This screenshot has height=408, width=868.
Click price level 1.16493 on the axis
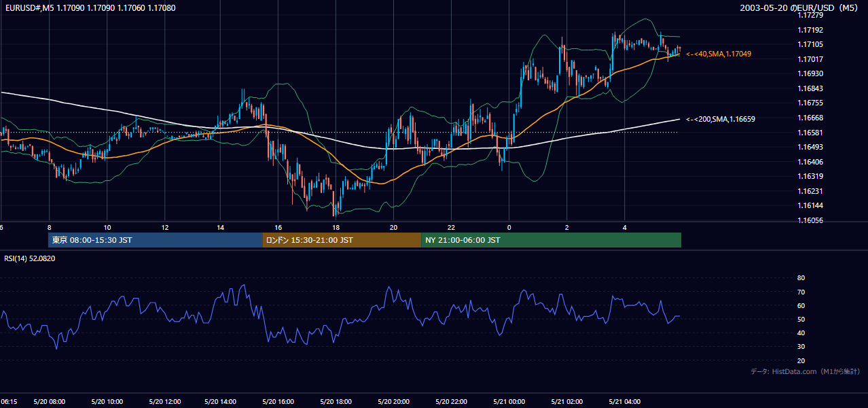coord(812,147)
